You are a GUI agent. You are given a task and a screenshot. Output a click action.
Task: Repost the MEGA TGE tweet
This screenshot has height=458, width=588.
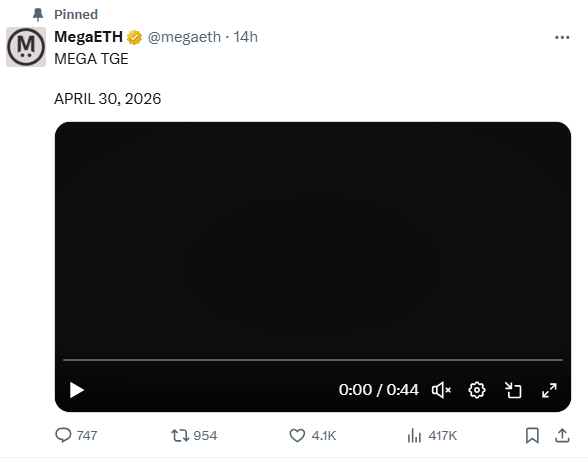coord(194,435)
